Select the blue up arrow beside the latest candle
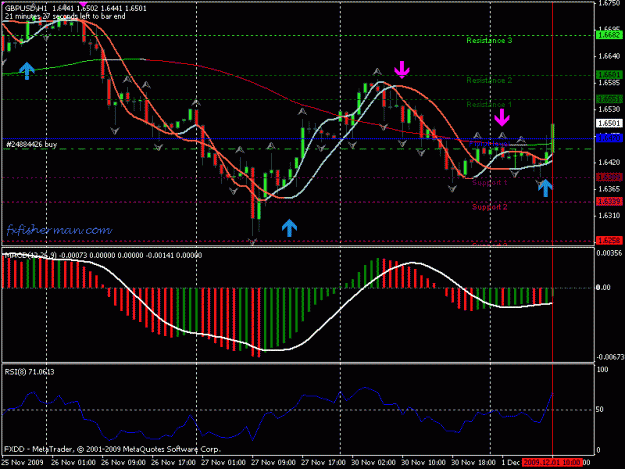The width and height of the screenshot is (625, 469). tap(545, 188)
